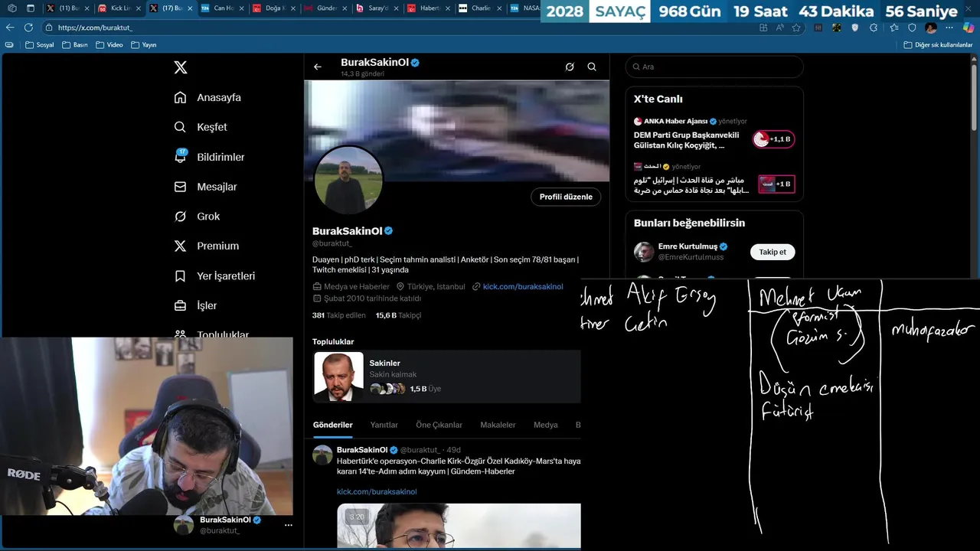Open the Basın bookmarks folder

[x=74, y=45]
